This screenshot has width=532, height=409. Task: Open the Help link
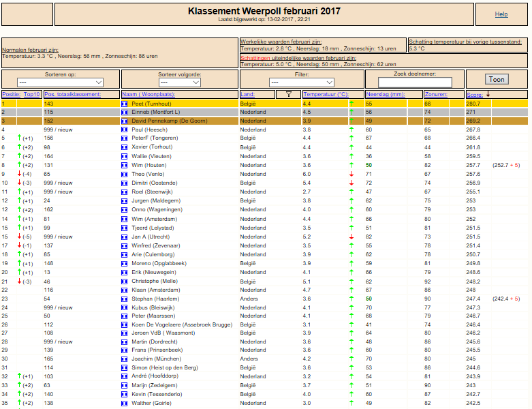tap(501, 14)
